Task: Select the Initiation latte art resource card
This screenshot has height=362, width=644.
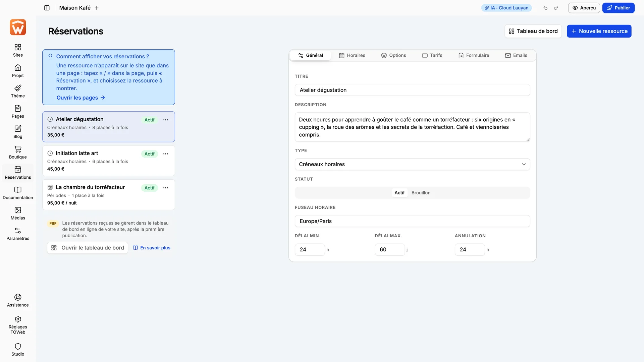Action: [108, 161]
